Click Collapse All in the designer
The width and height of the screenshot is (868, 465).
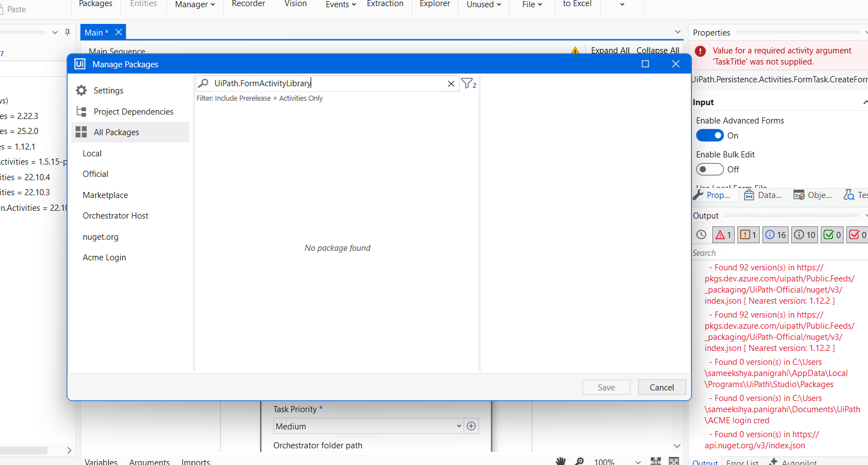658,50
